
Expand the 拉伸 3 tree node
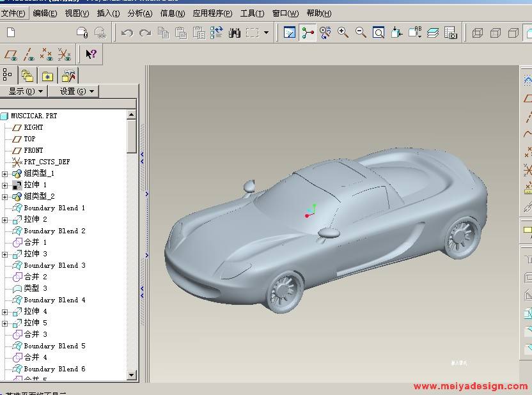coord(4,254)
